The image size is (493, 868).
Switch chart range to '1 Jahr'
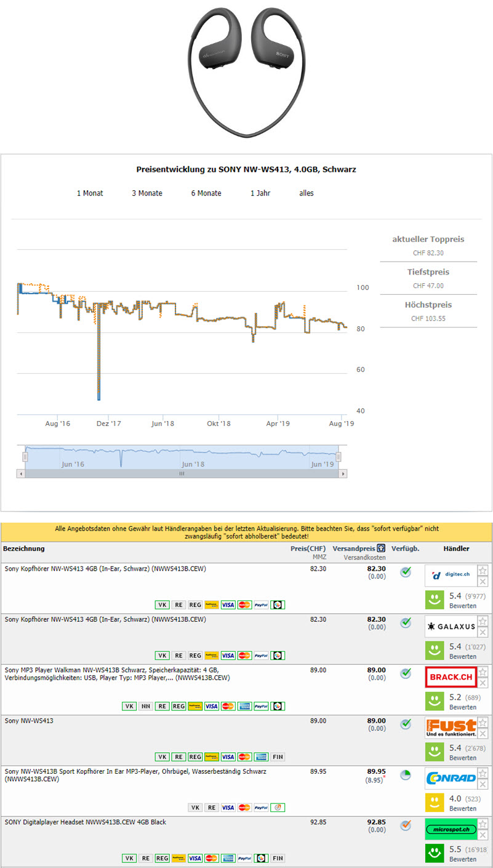(x=260, y=193)
